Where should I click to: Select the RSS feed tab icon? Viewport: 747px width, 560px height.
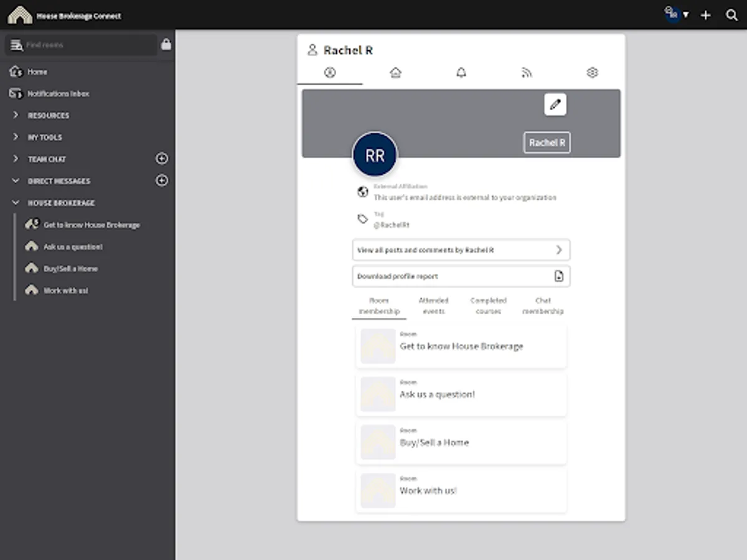[x=527, y=73]
